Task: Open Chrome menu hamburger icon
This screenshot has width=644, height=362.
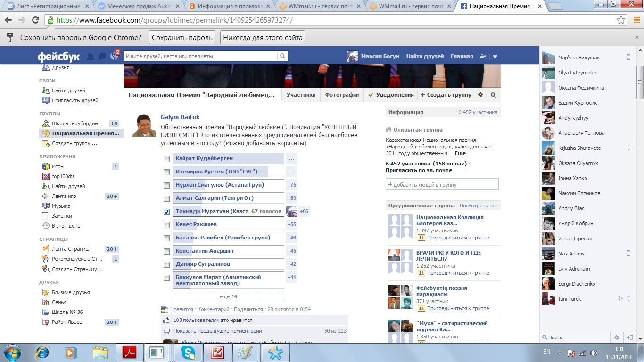Action: 636,20
